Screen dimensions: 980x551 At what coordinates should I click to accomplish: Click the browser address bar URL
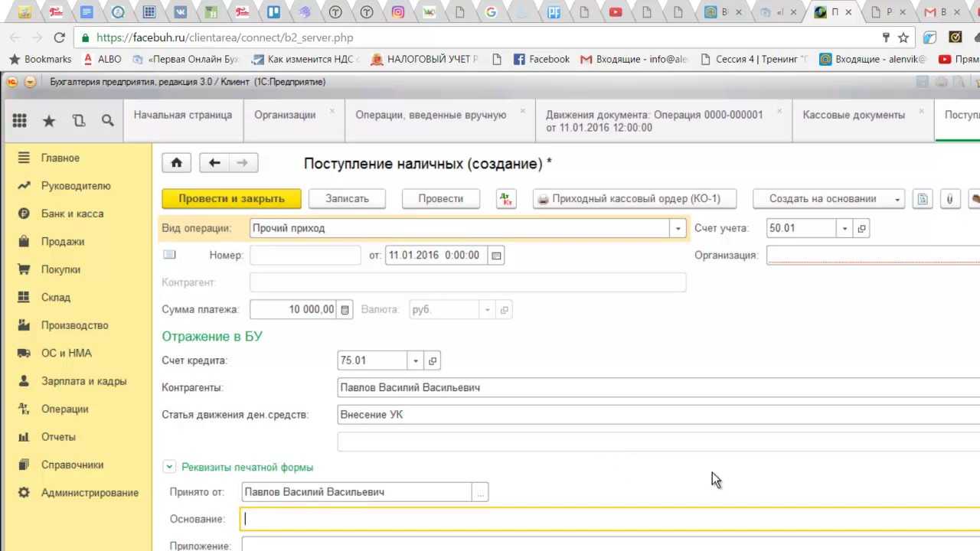pos(224,37)
